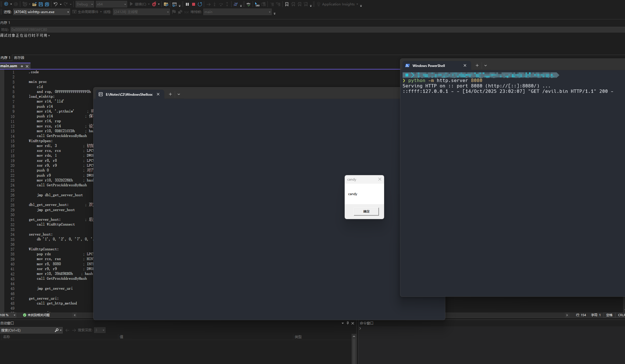Open the process winhttp-asm.exe dropdown
Viewport: 625px width, 364px height.
(68, 12)
